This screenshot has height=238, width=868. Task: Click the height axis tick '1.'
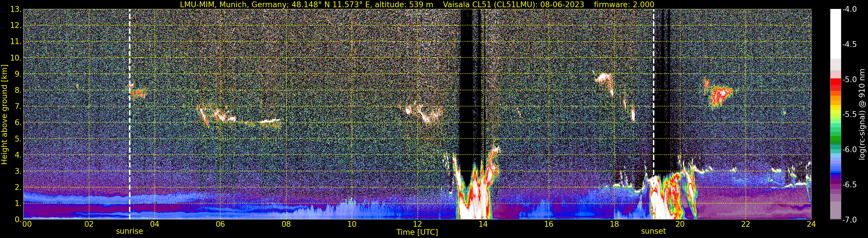pyautogui.click(x=18, y=203)
